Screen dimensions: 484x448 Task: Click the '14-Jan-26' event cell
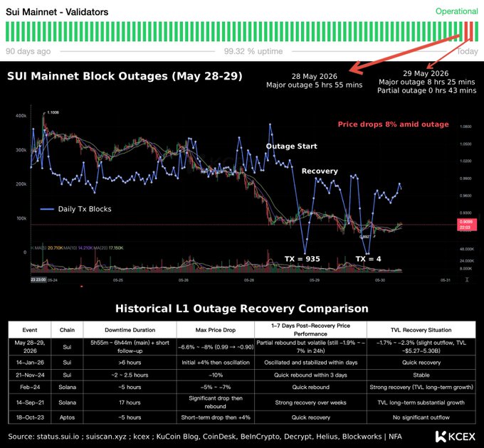30,363
